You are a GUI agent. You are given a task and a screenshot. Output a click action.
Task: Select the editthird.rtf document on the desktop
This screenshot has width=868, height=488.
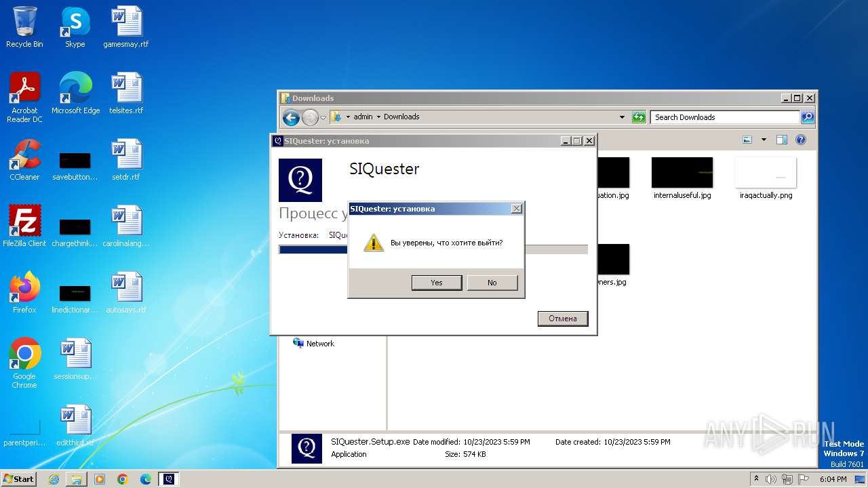point(75,426)
